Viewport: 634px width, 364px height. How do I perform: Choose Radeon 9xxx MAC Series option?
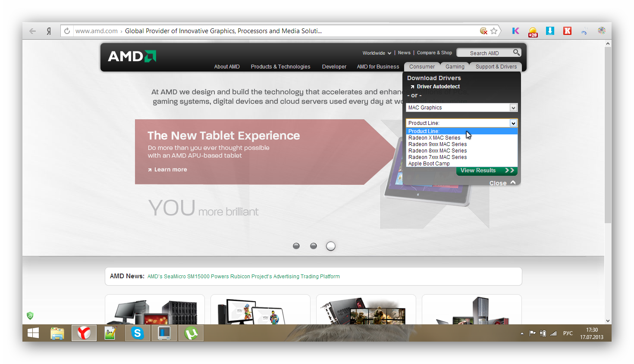click(x=437, y=144)
